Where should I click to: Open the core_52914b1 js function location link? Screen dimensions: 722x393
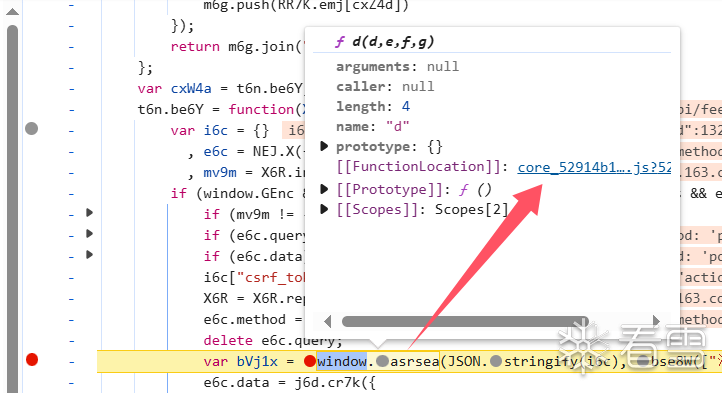pos(594,167)
